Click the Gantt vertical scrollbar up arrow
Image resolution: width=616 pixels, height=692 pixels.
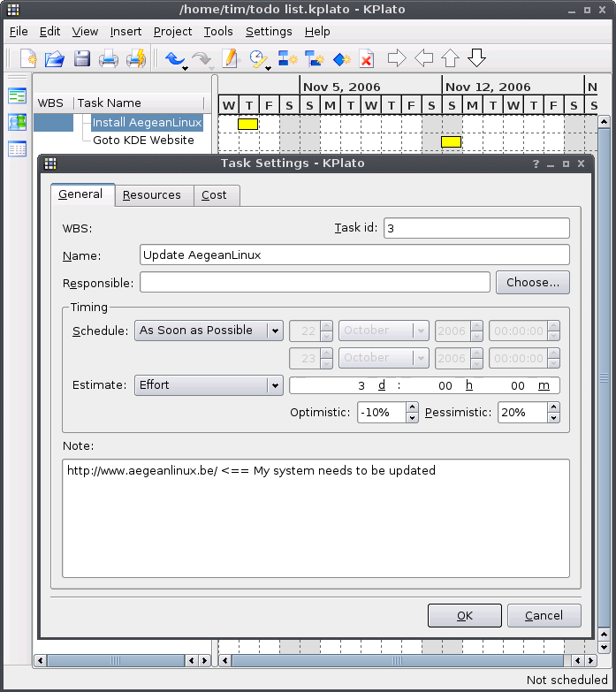coord(605,121)
